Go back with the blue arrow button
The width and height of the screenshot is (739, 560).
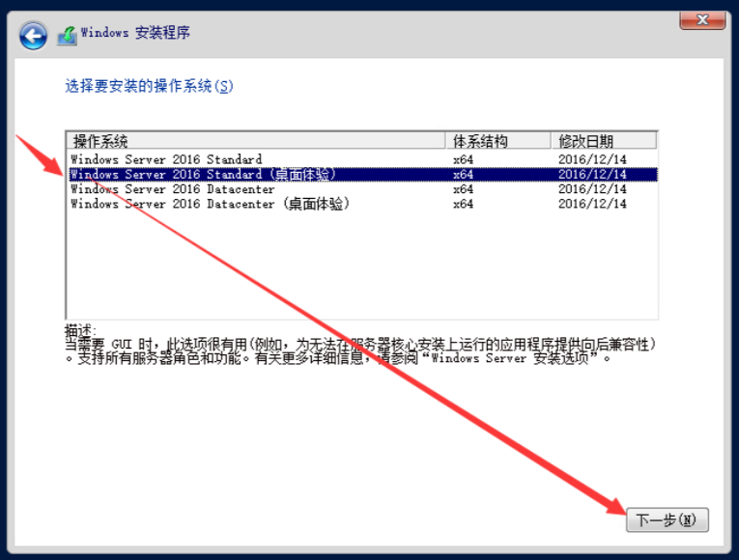tap(33, 37)
